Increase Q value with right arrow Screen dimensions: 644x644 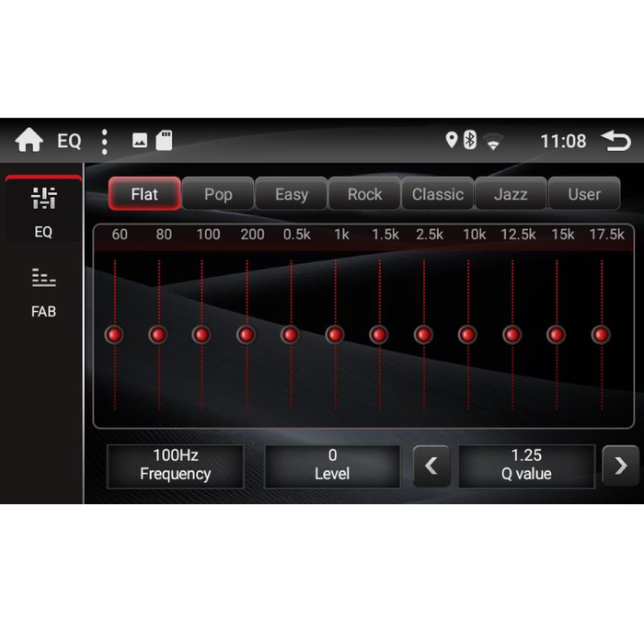pyautogui.click(x=620, y=466)
